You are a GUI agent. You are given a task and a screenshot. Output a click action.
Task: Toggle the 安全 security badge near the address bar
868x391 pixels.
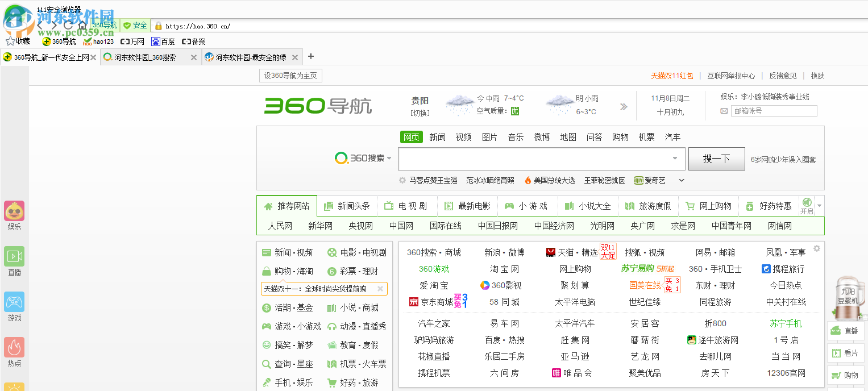(x=135, y=25)
